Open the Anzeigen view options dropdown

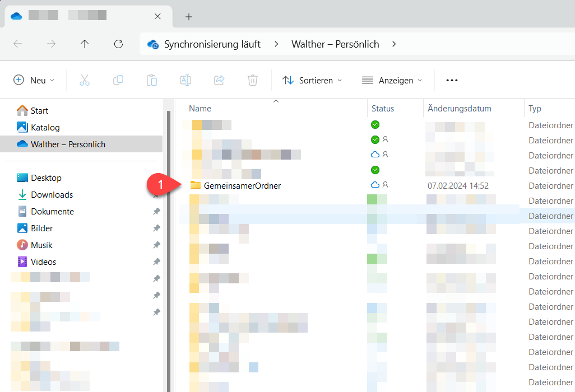(x=392, y=80)
